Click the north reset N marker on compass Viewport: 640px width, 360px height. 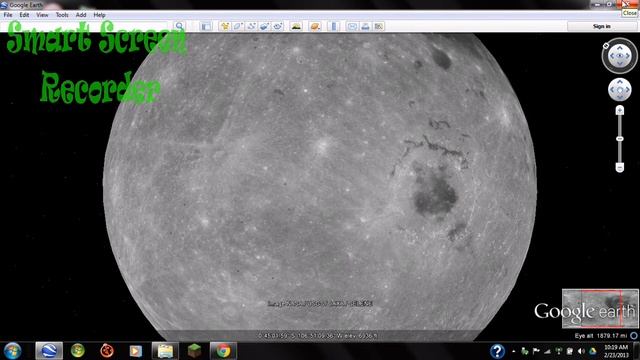coord(606,46)
